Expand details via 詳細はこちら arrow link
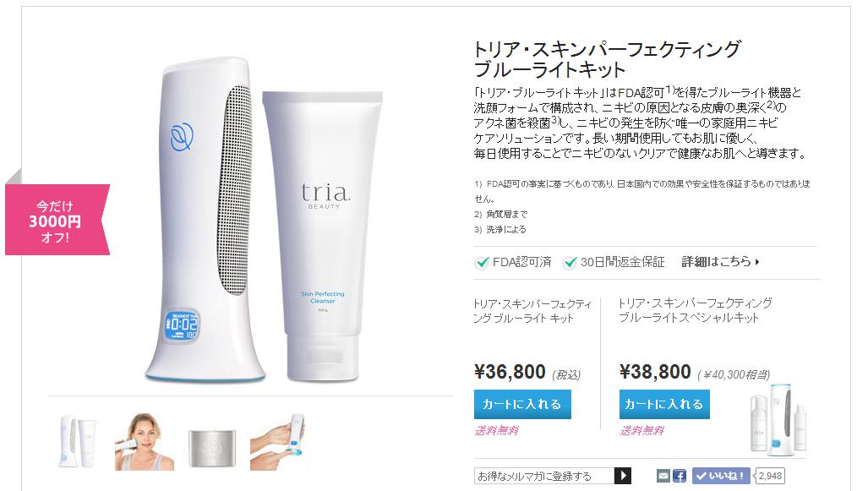 pos(720,261)
